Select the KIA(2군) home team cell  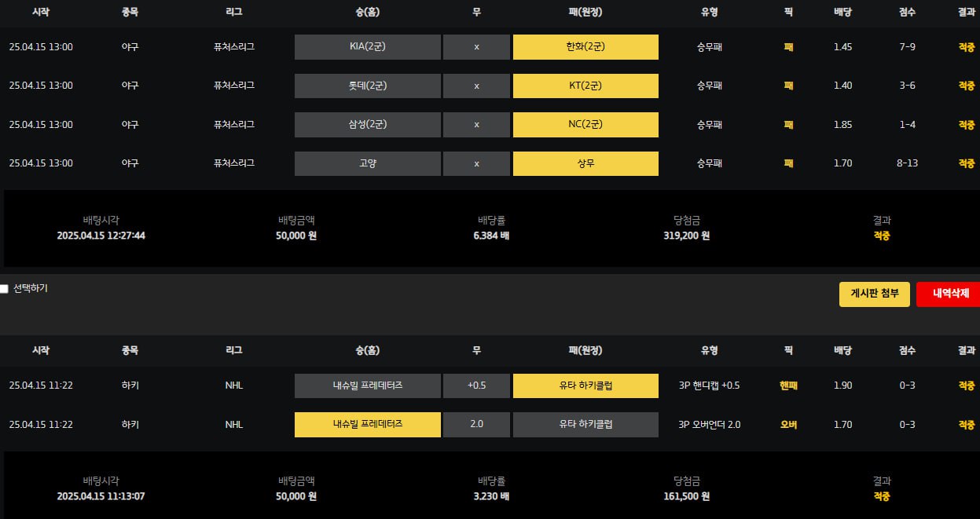(368, 47)
